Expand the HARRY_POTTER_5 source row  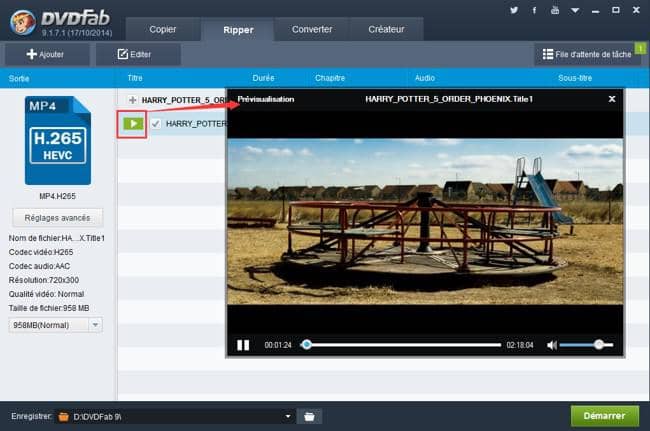click(x=132, y=100)
